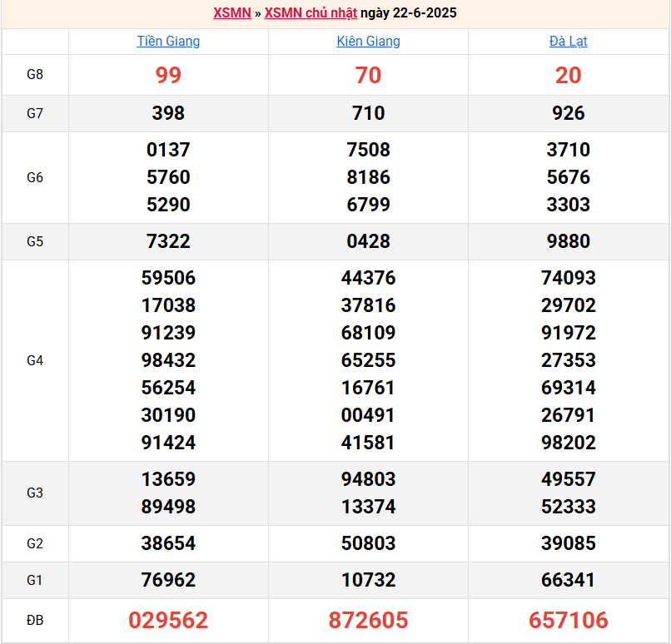Click the G8 number 99 for Tiền Giang
Screen dimensions: 671x644
coord(168,75)
